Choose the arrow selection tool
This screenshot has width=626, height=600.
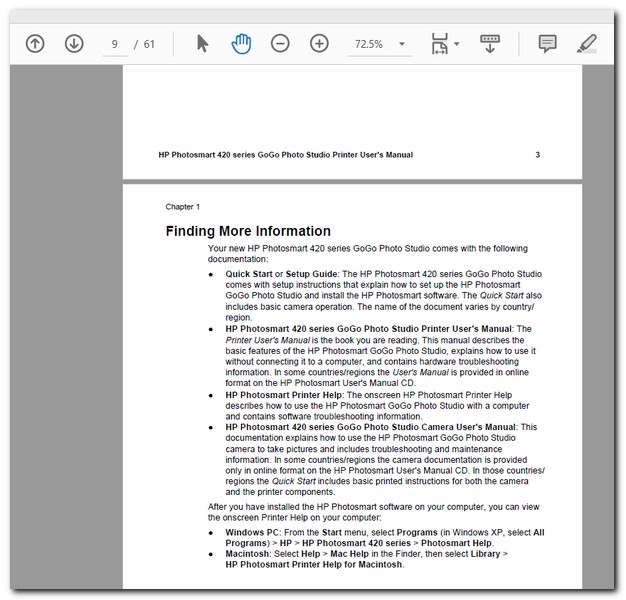coord(202,44)
